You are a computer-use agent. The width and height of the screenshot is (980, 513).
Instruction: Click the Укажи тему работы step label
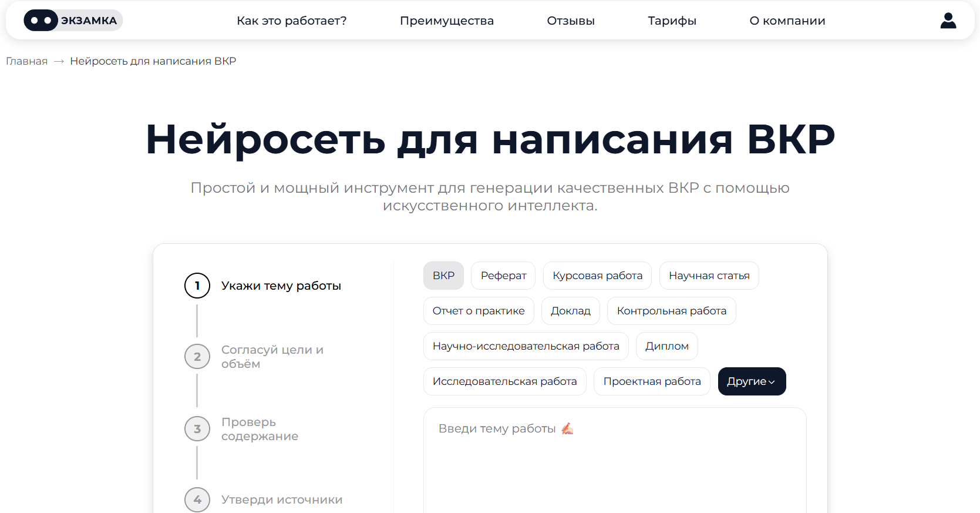click(x=281, y=286)
